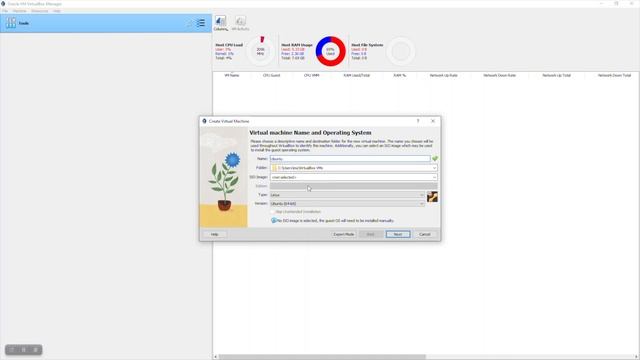
Task: Click the question mark help icon in dialog title
Action: tap(418, 121)
